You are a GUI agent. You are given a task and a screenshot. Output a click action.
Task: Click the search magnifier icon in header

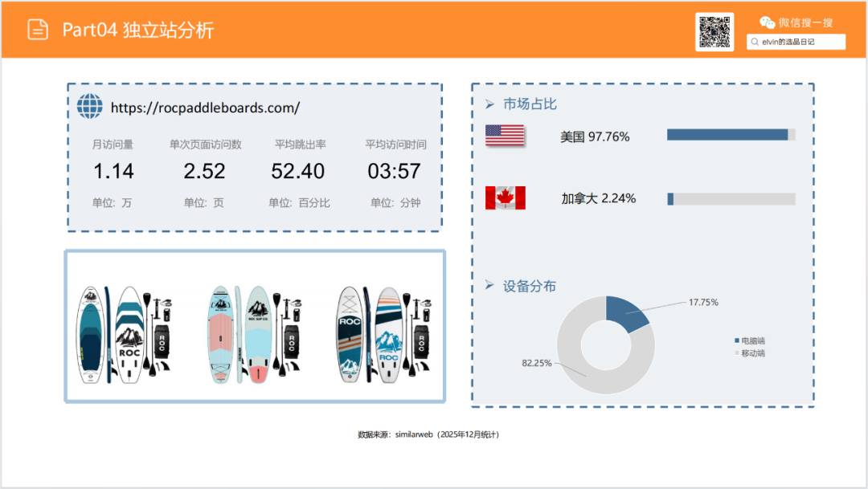(x=755, y=42)
